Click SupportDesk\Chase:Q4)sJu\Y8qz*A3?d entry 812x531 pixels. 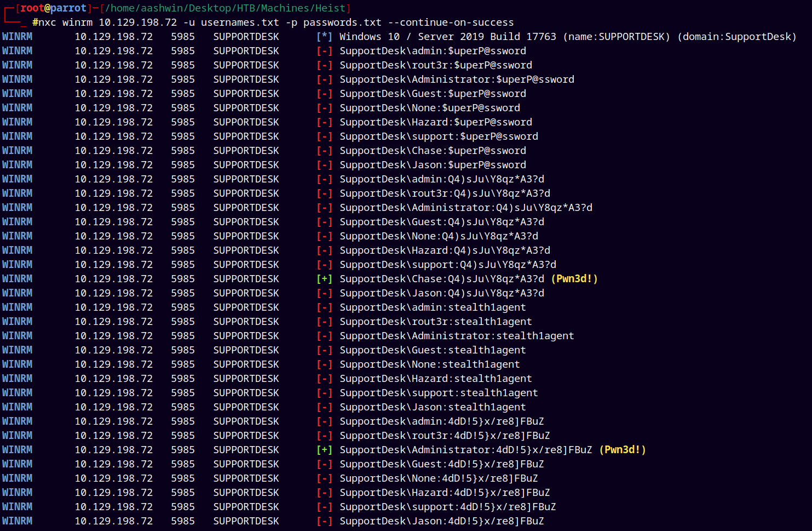442,279
